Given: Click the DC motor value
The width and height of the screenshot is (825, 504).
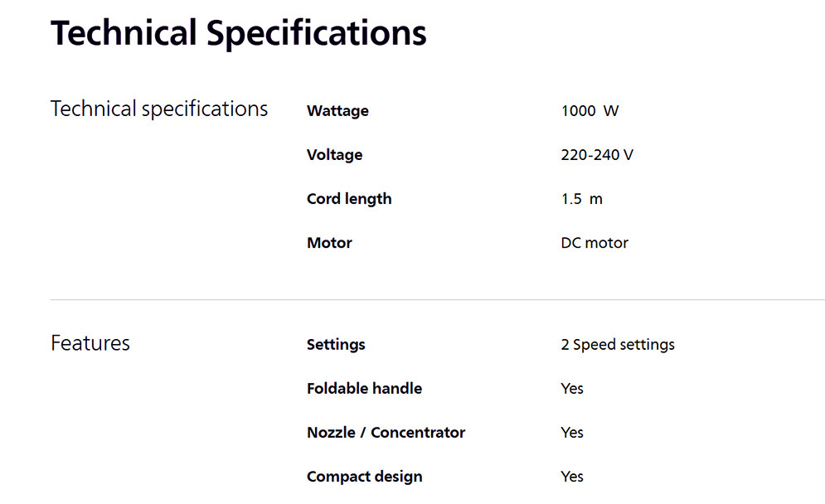Looking at the screenshot, I should point(594,243).
